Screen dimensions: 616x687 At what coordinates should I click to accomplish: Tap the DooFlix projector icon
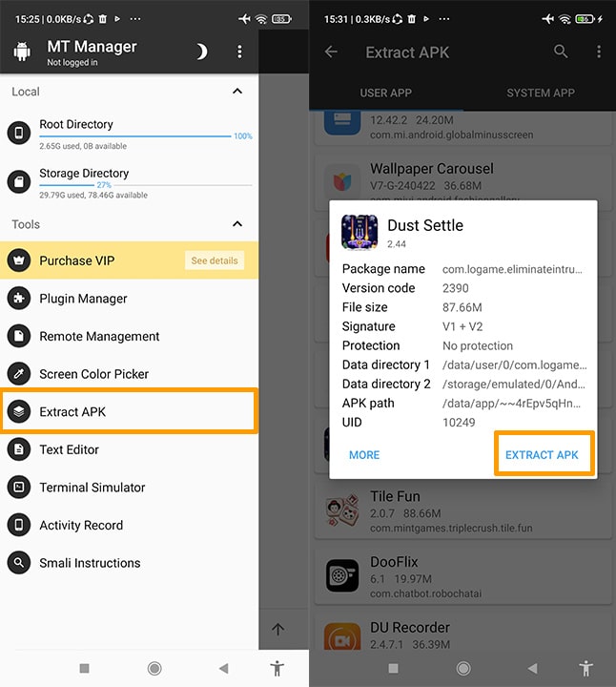[x=342, y=575]
